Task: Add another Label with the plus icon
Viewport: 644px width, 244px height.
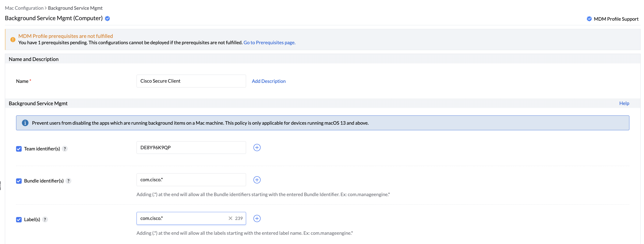Action: pyautogui.click(x=257, y=218)
